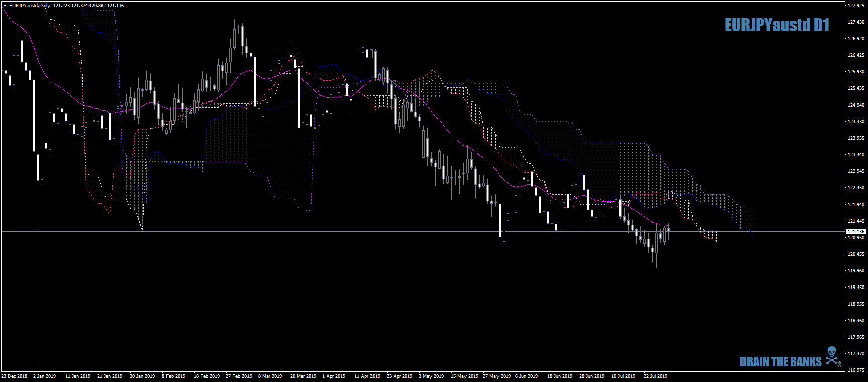
Task: Click the 18 Jun 2019 date label
Action: click(x=560, y=376)
